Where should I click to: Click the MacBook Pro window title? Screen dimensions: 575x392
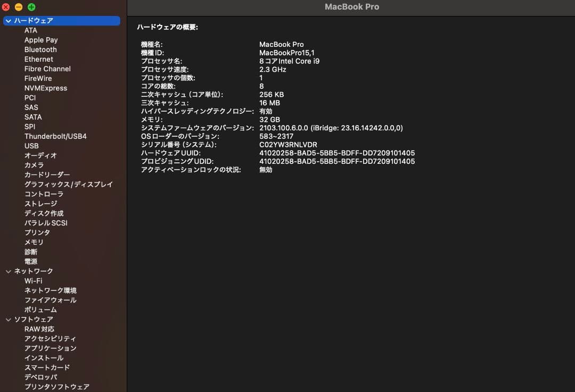pyautogui.click(x=352, y=6)
